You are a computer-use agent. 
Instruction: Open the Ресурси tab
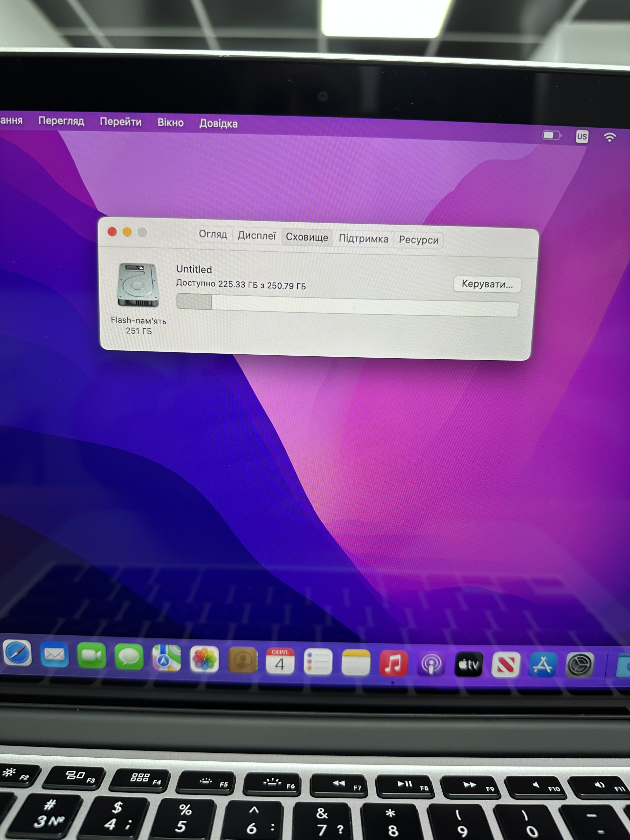tap(418, 241)
